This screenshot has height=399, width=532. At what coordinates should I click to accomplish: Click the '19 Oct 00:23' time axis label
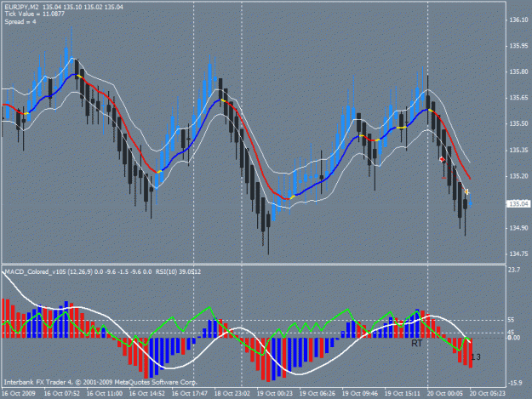274,393
